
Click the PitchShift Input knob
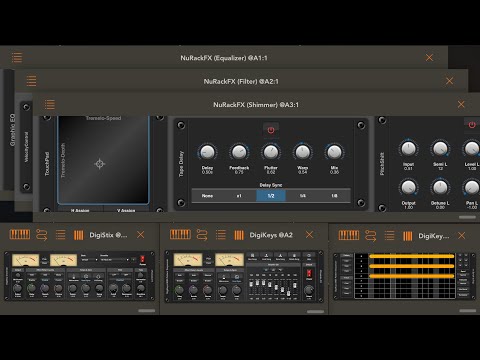408,149
